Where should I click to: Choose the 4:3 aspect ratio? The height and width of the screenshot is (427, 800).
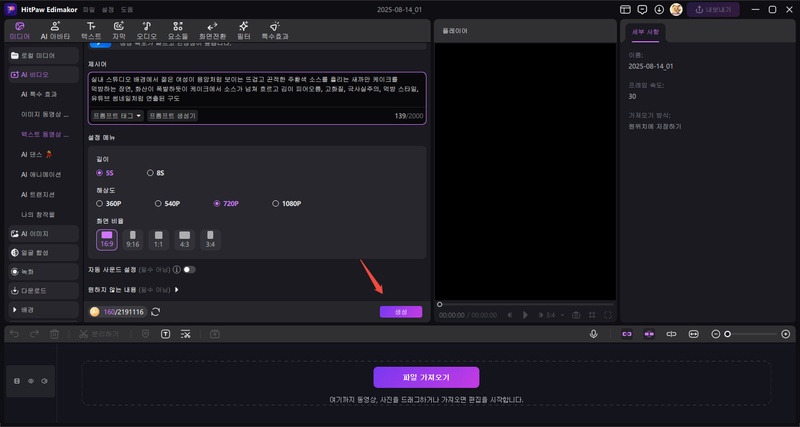coord(185,240)
